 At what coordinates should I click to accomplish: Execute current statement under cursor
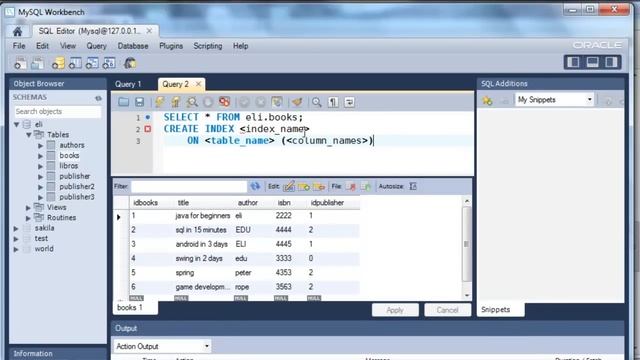tap(176, 102)
